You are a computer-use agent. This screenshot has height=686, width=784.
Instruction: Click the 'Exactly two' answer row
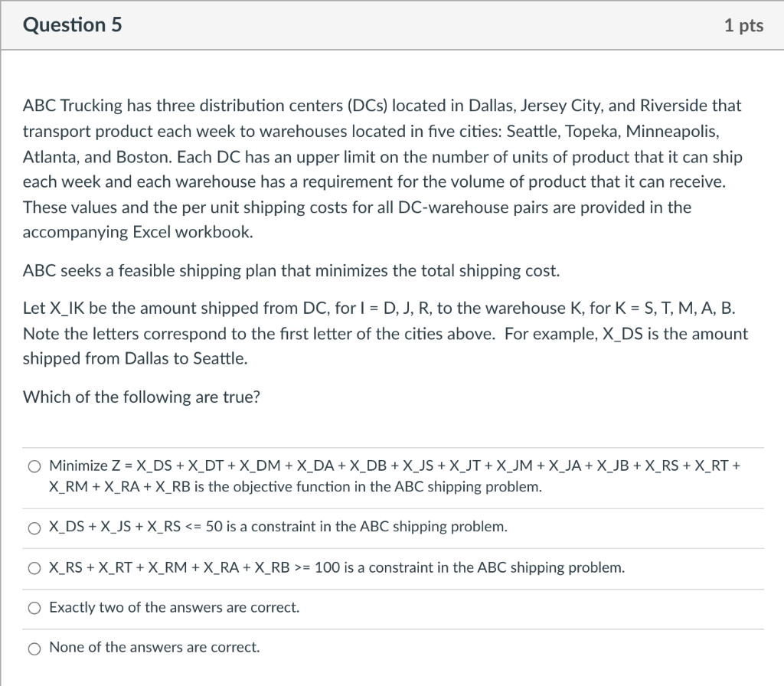[174, 607]
